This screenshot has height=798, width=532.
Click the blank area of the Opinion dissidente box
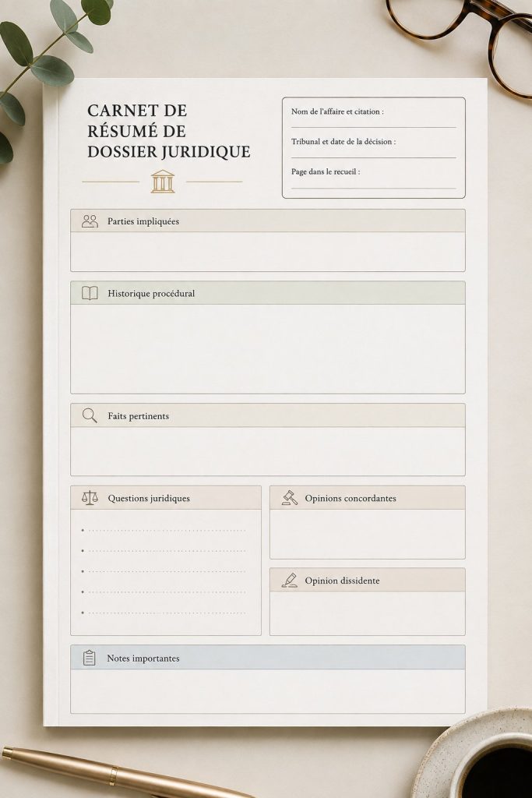[367, 613]
